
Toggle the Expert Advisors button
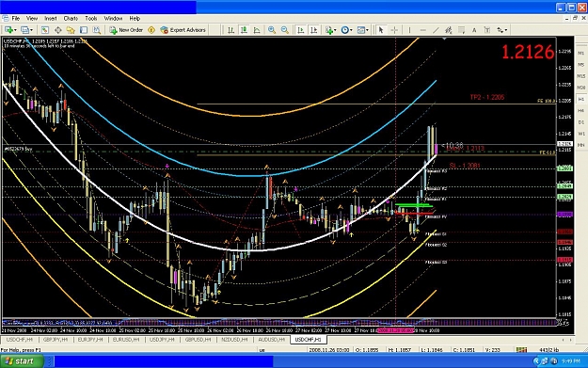click(183, 30)
